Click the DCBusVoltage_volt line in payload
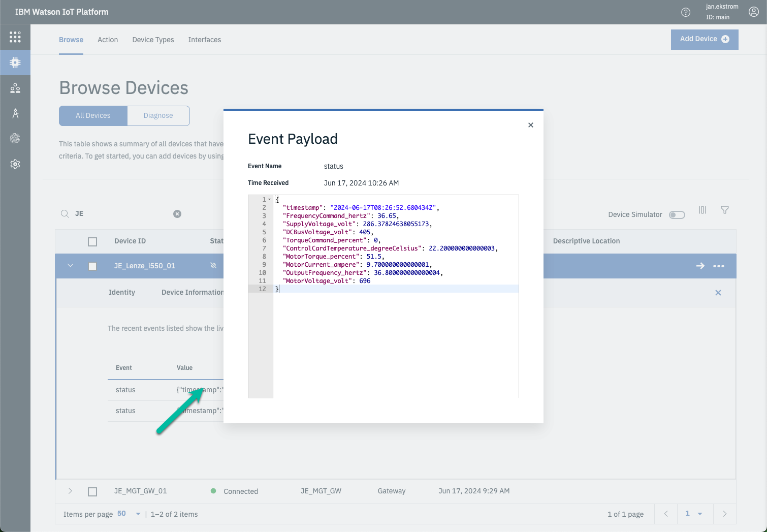The image size is (767, 532). point(328,232)
